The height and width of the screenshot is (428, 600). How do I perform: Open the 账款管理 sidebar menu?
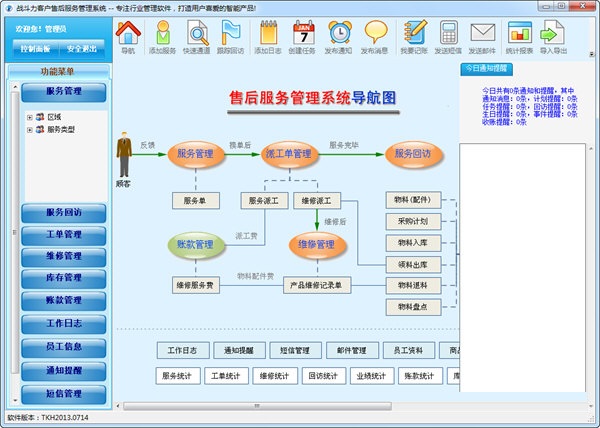pyautogui.click(x=64, y=301)
